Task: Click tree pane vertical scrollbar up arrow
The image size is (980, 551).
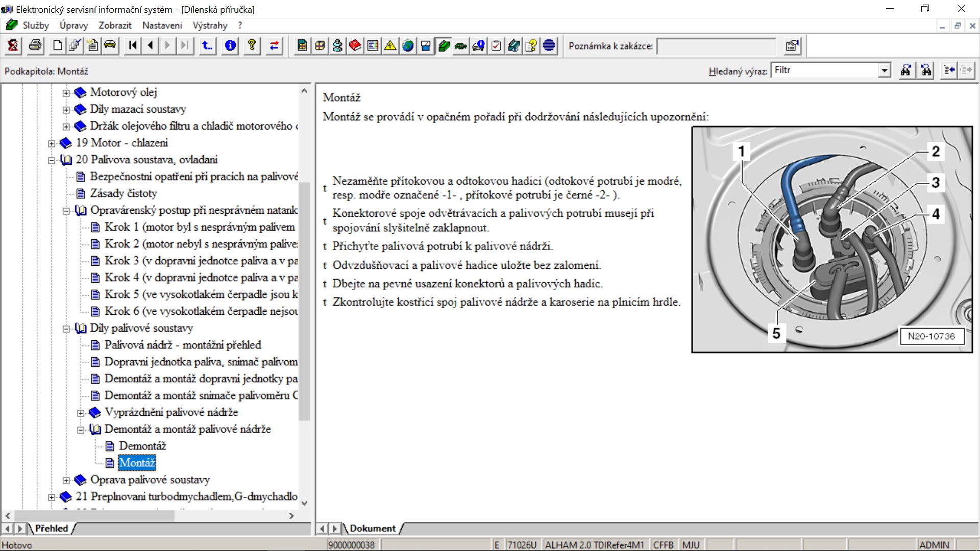Action: click(x=304, y=91)
